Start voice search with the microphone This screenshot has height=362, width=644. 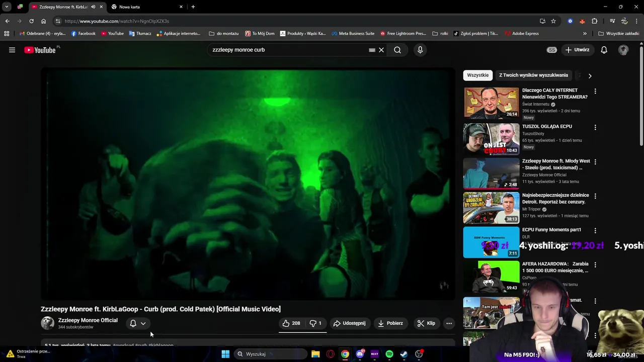click(420, 50)
